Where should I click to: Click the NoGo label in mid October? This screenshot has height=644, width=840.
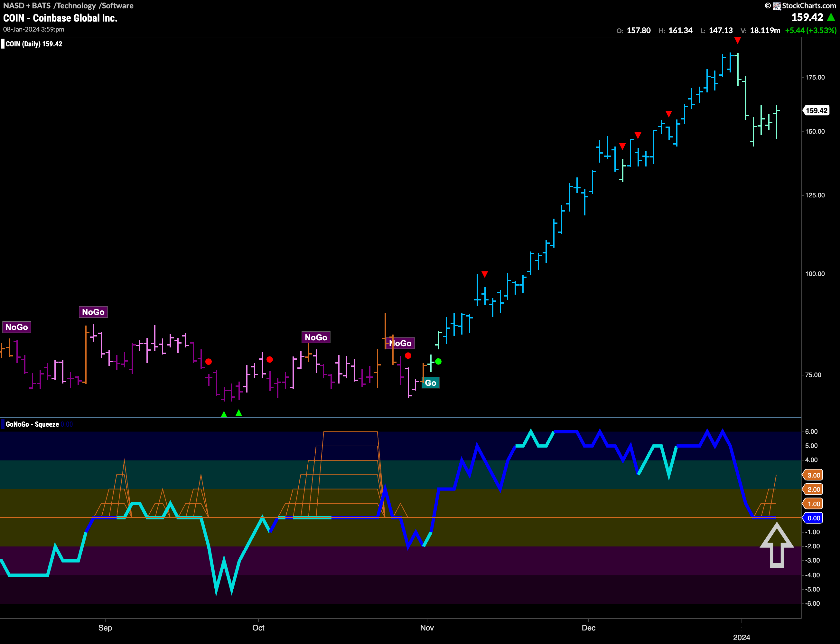316,337
